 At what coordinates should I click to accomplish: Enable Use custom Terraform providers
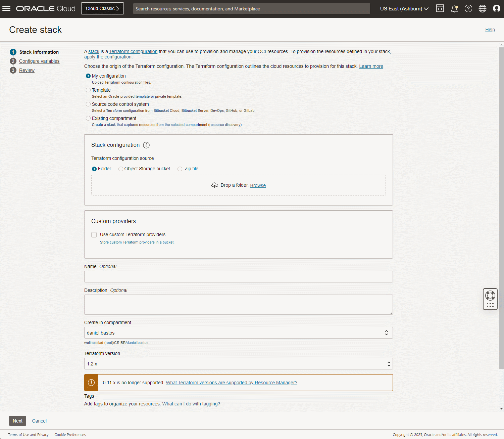94,235
